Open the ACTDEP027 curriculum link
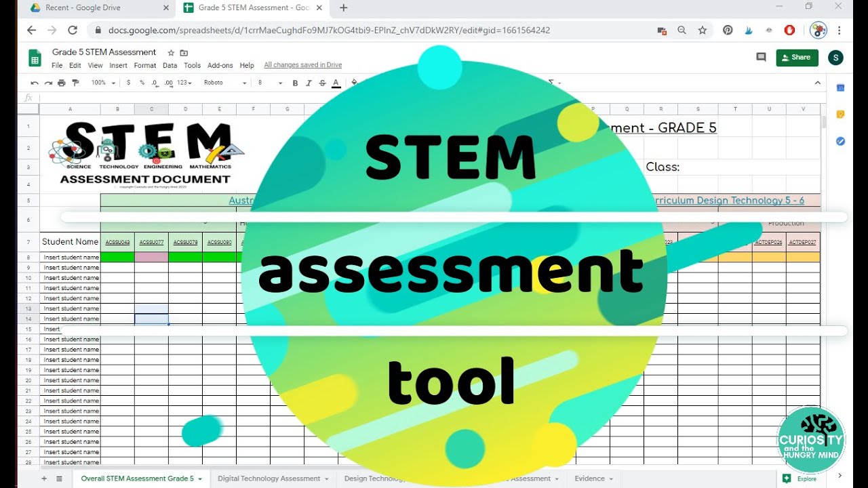868x488 pixels. [803, 242]
